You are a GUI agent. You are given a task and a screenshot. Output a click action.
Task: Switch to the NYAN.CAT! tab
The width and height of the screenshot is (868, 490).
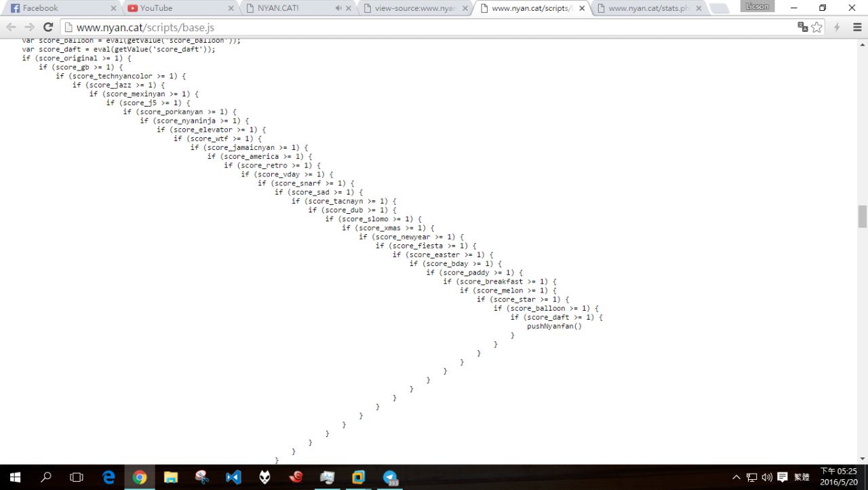[x=297, y=8]
